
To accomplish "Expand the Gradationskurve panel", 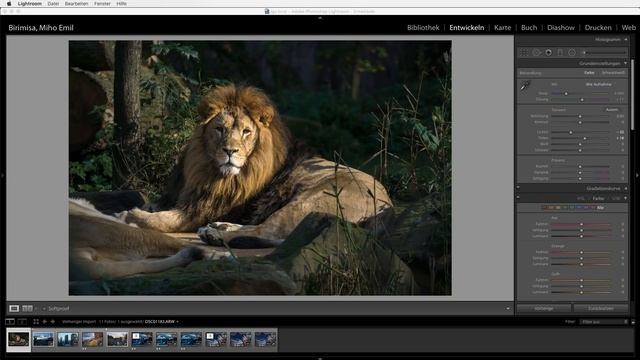I will 625,188.
